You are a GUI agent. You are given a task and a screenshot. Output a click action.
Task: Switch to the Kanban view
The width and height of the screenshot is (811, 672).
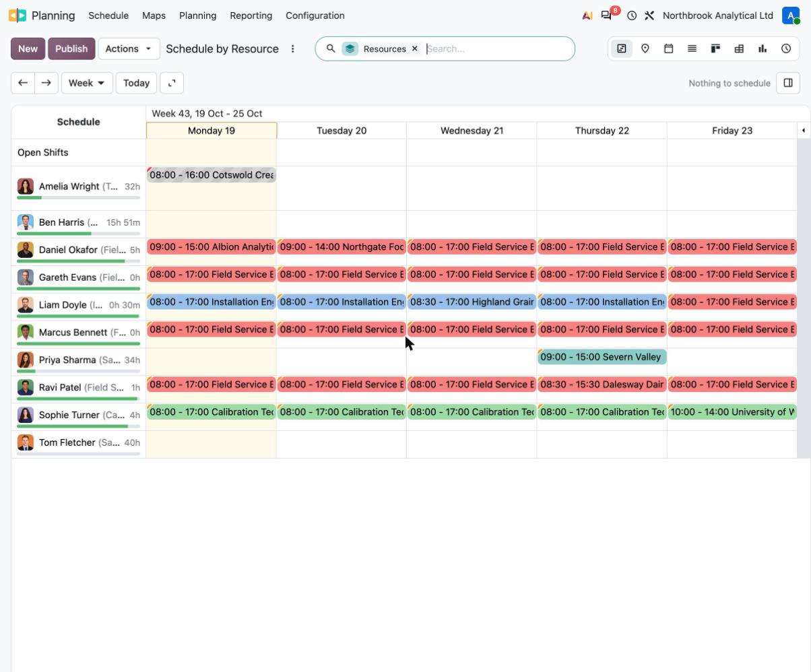[715, 48]
